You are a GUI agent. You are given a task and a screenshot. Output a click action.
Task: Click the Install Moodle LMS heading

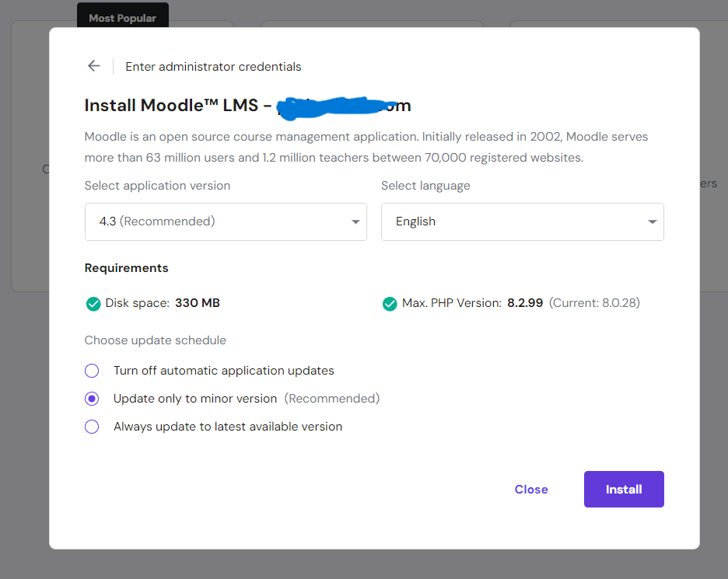tap(179, 105)
